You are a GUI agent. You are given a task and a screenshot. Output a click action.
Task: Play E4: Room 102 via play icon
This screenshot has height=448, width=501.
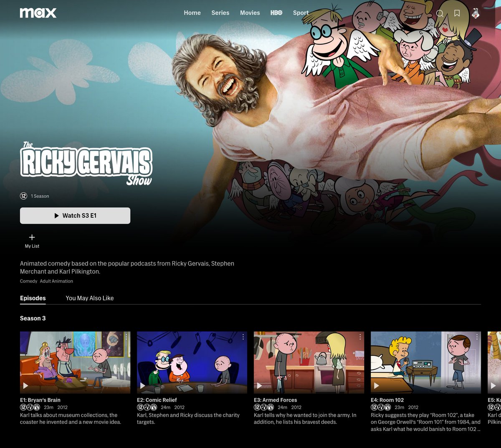(376, 385)
